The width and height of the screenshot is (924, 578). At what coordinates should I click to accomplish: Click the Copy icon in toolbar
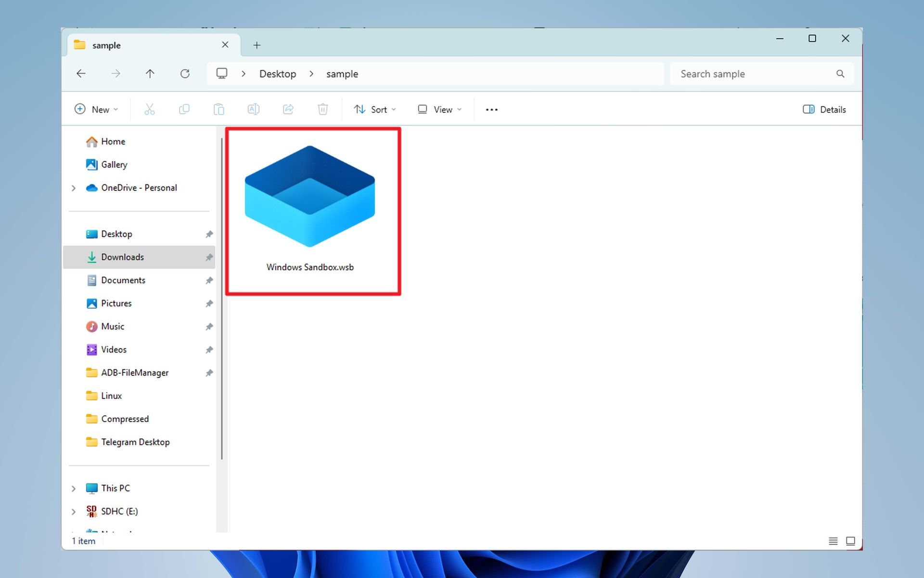click(x=184, y=109)
